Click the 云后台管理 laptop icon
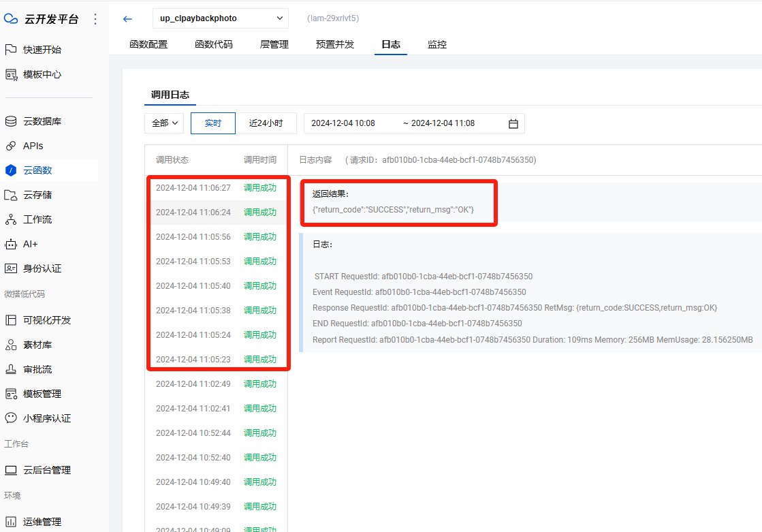This screenshot has width=762, height=532. [11, 470]
